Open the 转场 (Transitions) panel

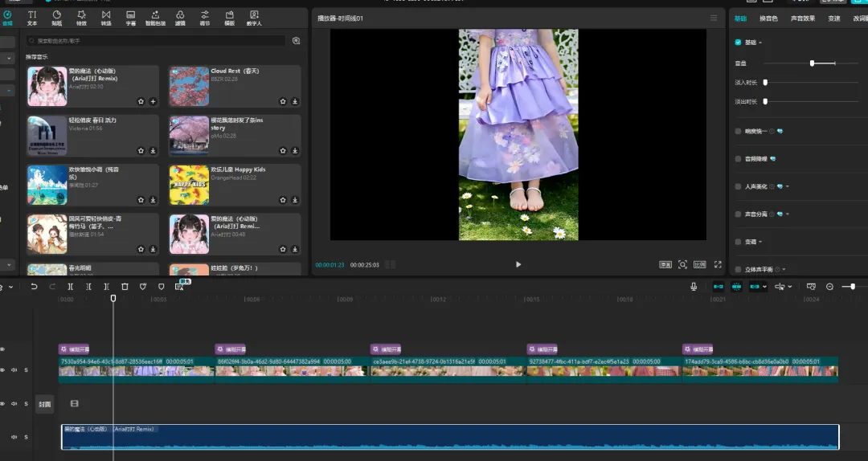(106, 17)
